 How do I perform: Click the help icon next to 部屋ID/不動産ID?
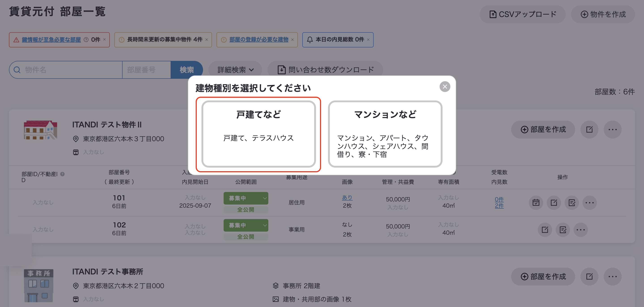pos(63,174)
